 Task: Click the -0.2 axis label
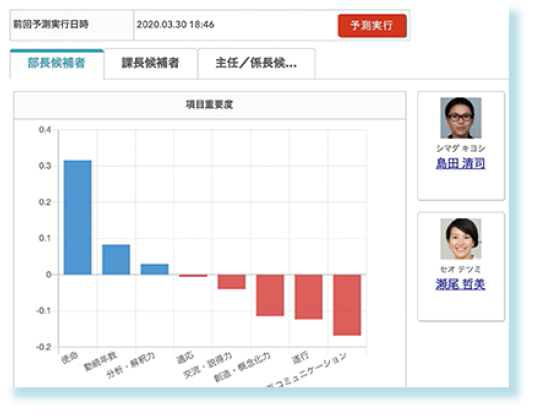point(44,347)
